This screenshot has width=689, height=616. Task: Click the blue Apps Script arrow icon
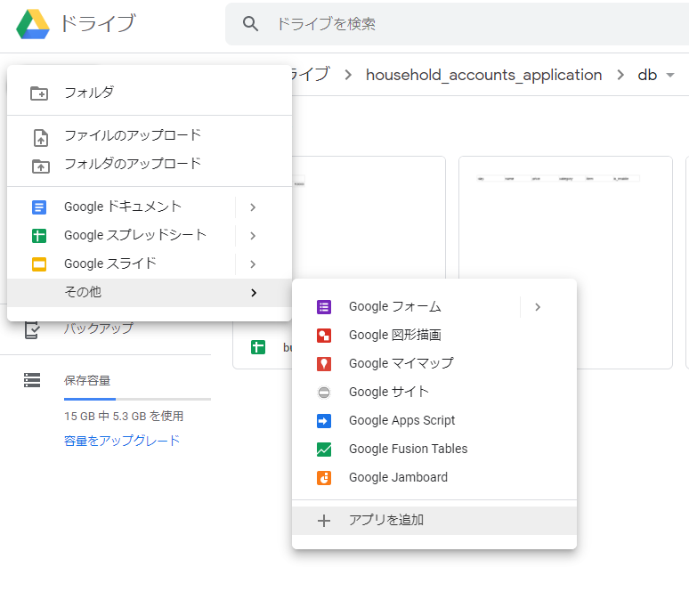[324, 421]
